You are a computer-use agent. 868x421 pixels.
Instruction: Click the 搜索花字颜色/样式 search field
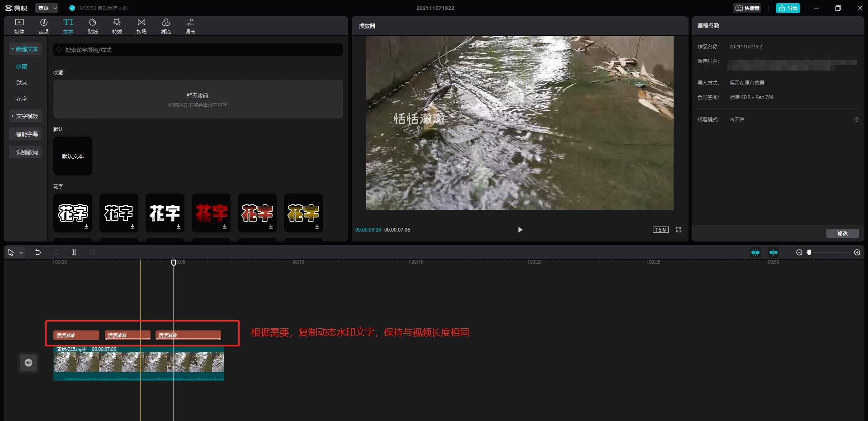pos(198,50)
